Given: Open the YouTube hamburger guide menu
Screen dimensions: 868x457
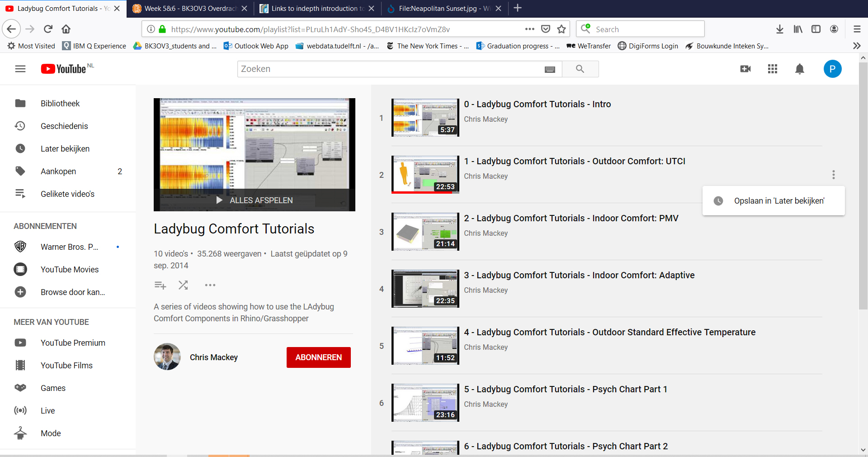Looking at the screenshot, I should pyautogui.click(x=20, y=69).
